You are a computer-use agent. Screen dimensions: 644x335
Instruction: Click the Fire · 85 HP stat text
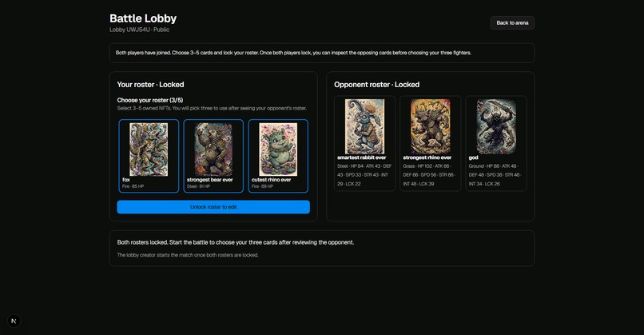(x=133, y=186)
